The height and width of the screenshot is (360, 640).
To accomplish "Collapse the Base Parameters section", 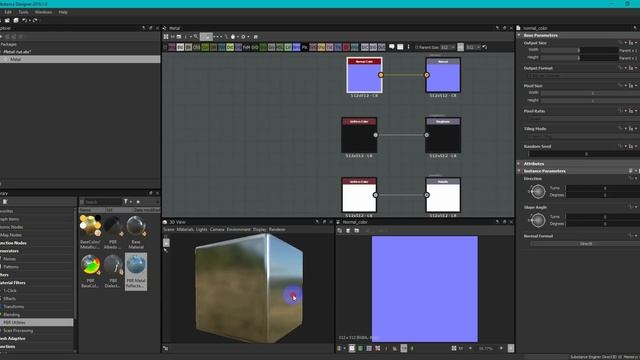I will tap(519, 36).
